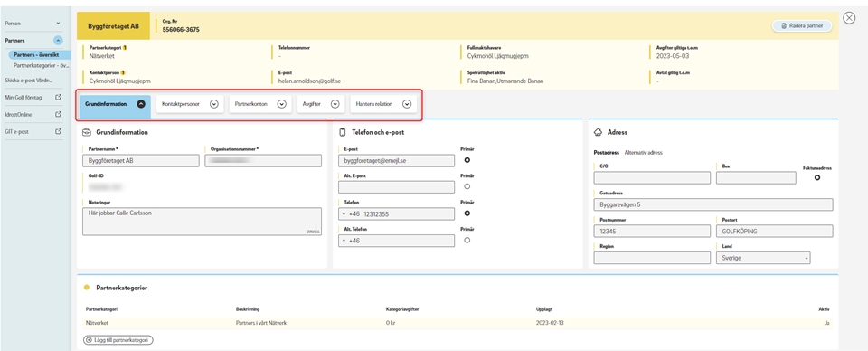This screenshot has height=351, width=868.
Task: Click the Alt. E-post input field
Action: coord(396,187)
